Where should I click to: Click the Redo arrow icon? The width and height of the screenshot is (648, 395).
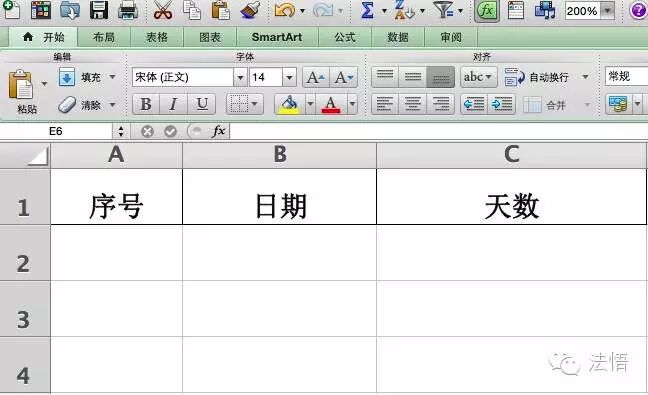tap(323, 10)
